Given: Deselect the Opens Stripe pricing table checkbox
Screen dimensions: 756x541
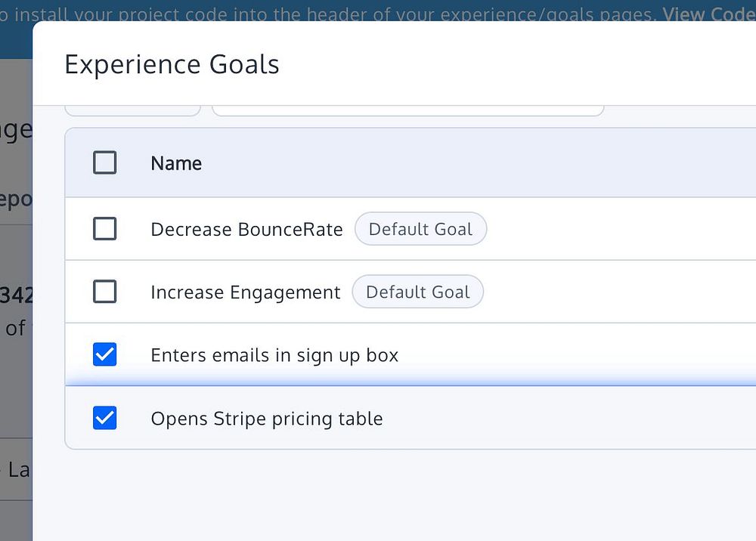Looking at the screenshot, I should click(x=104, y=418).
